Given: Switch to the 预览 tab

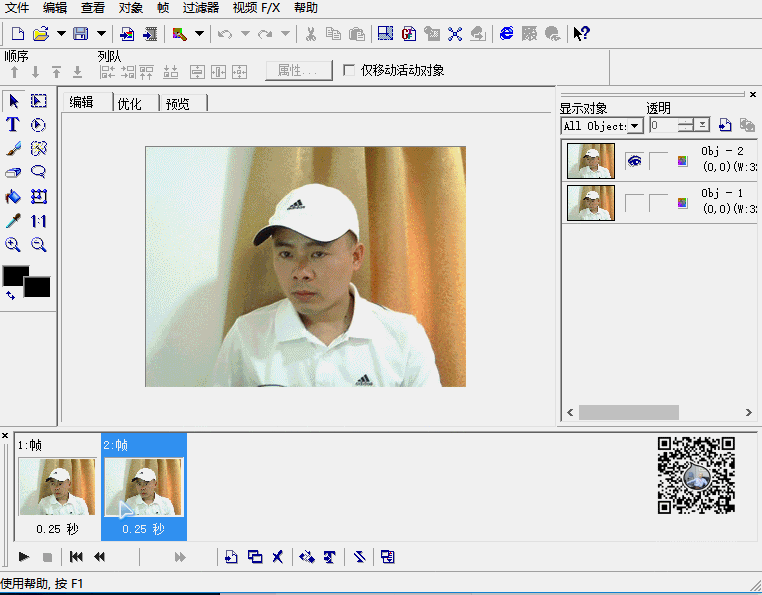Looking at the screenshot, I should click(x=179, y=103).
